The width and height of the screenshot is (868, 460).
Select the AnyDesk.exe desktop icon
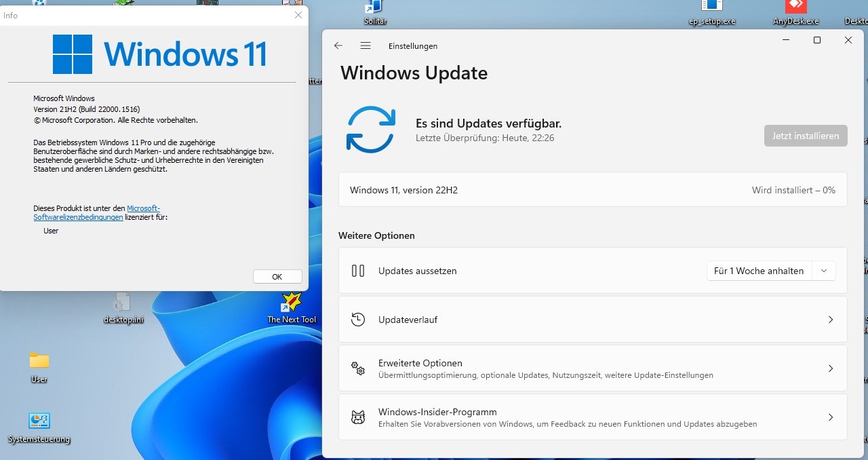coord(795,13)
